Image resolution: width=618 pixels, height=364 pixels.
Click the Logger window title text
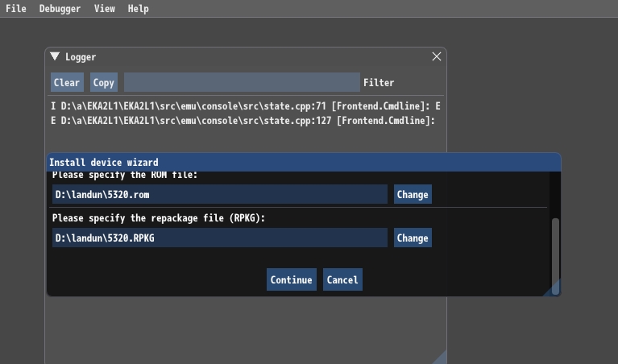click(x=81, y=57)
